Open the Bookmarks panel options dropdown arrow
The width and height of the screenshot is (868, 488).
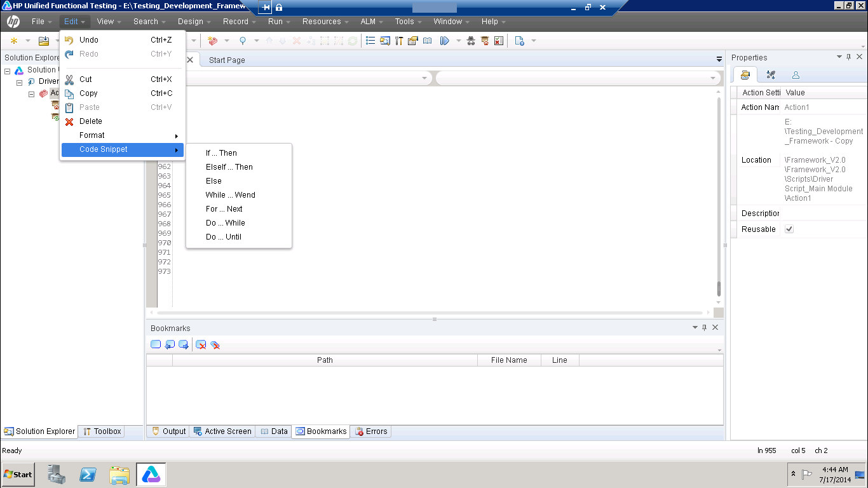pyautogui.click(x=695, y=327)
